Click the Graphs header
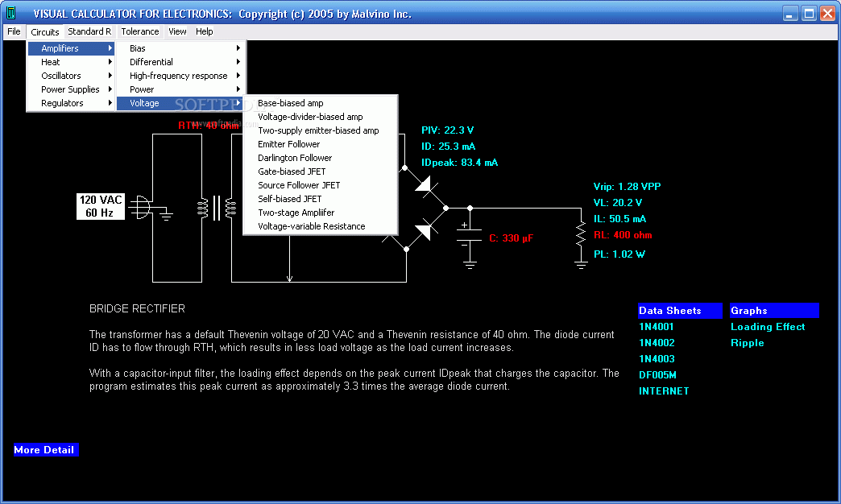The height and width of the screenshot is (504, 841). pos(774,311)
